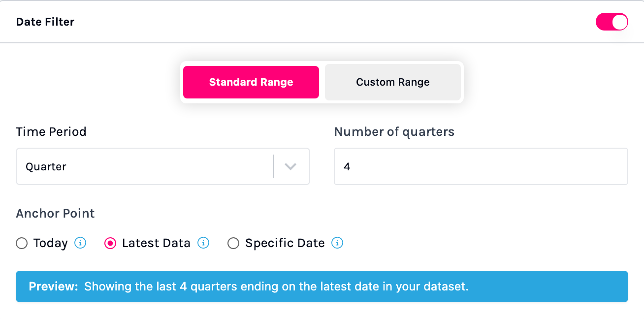Switch to the Custom Range tab

(393, 82)
